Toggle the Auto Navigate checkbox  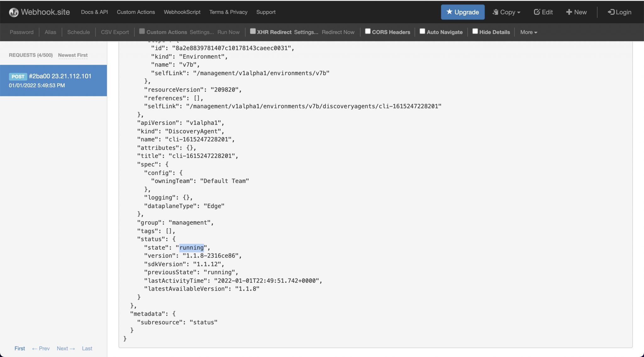tap(422, 31)
